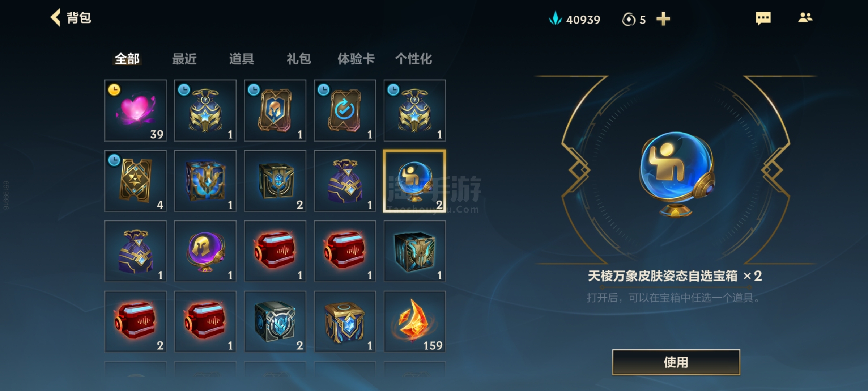This screenshot has height=391, width=868.
Task: Open the 体验卡 tab
Action: (x=356, y=59)
